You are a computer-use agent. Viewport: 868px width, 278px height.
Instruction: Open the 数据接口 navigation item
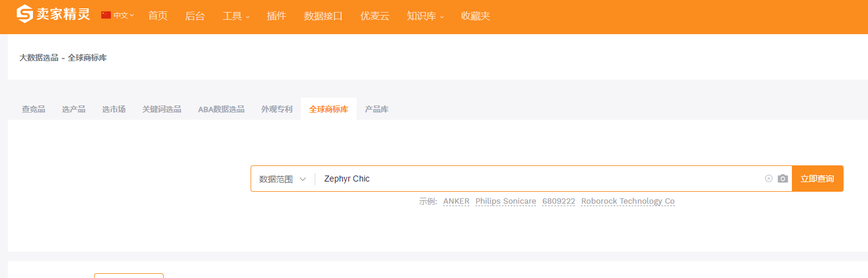coord(323,16)
